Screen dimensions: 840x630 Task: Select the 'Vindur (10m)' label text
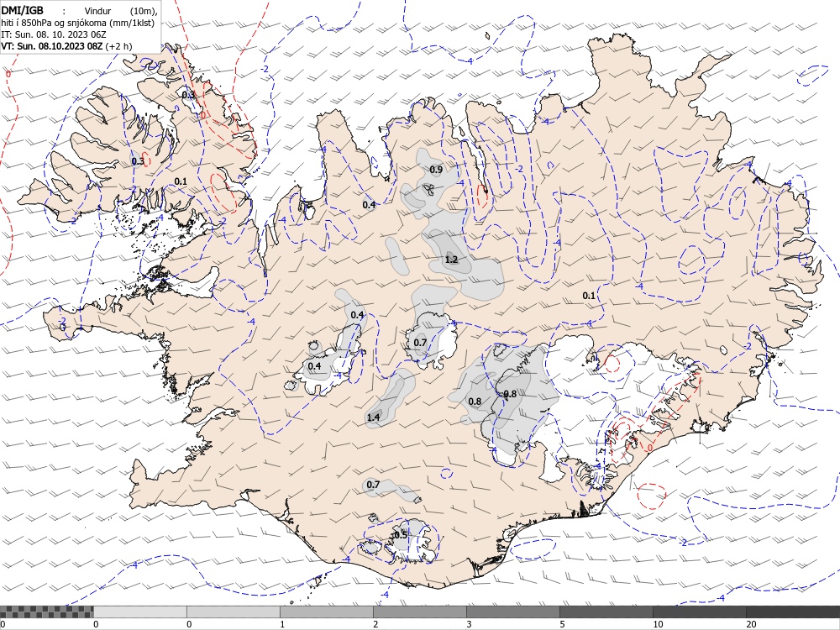pos(120,11)
